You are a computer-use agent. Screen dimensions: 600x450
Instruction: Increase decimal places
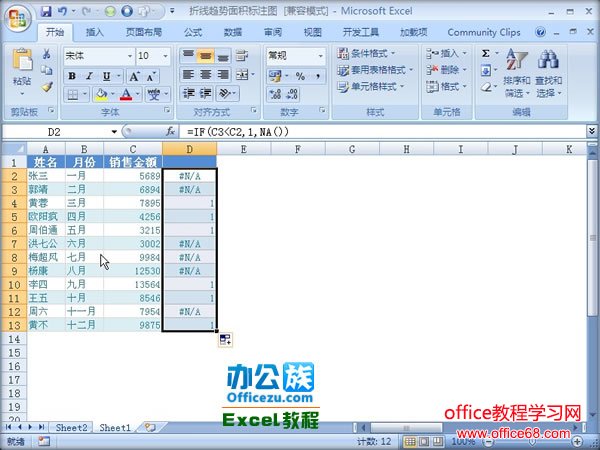(275, 94)
